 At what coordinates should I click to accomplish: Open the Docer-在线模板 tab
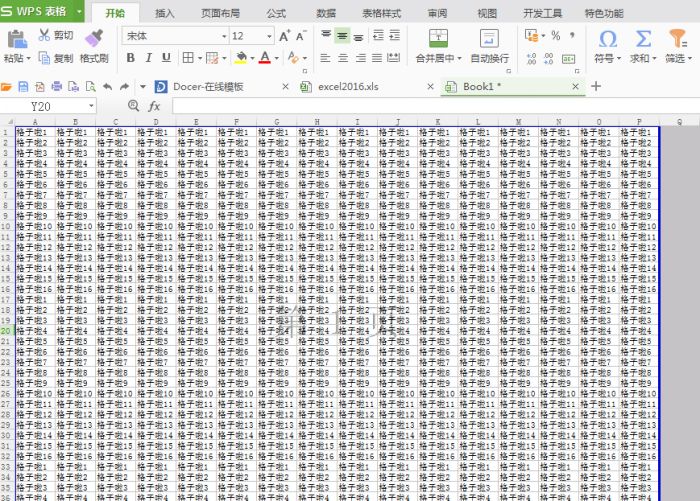point(208,87)
